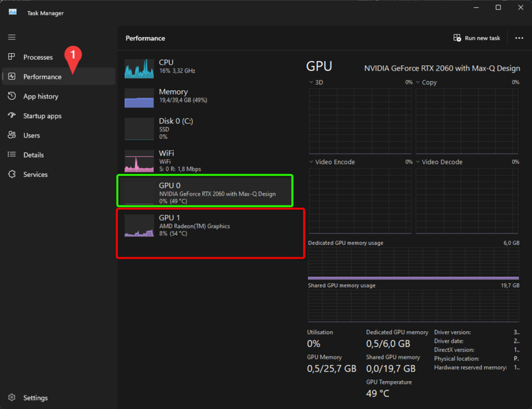Open the three-dot more options menu
This screenshot has width=532, height=409.
[x=519, y=39]
